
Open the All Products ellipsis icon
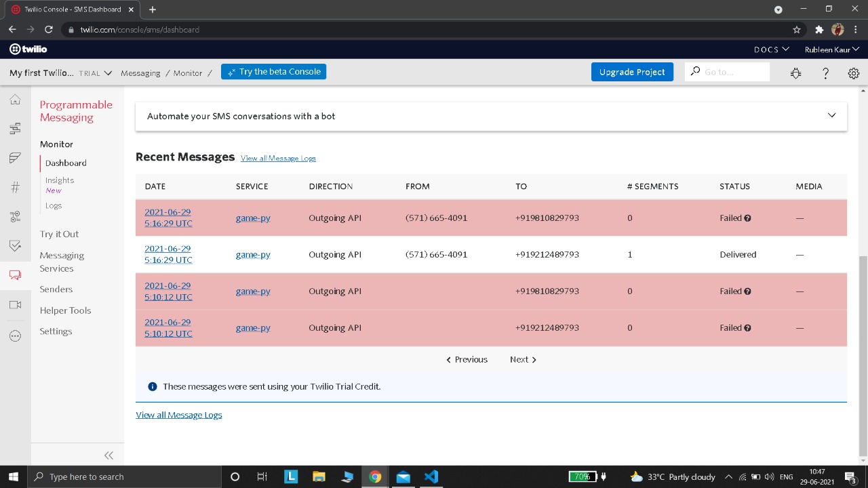coord(15,335)
